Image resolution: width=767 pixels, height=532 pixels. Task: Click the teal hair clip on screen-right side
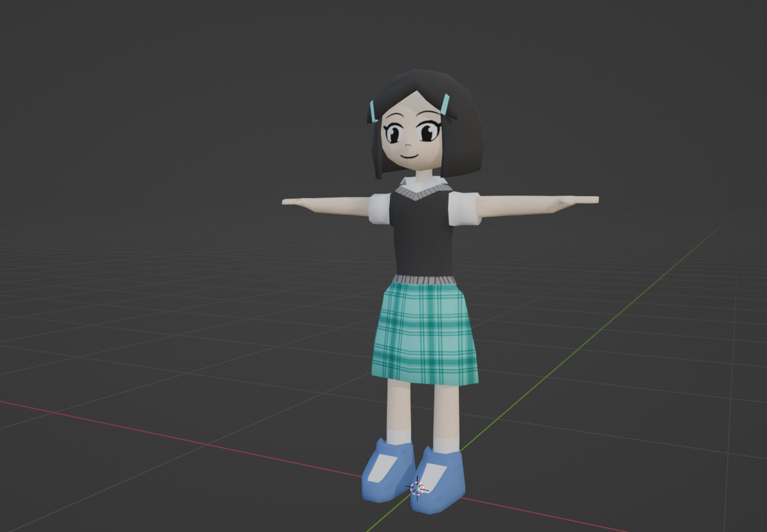445,104
